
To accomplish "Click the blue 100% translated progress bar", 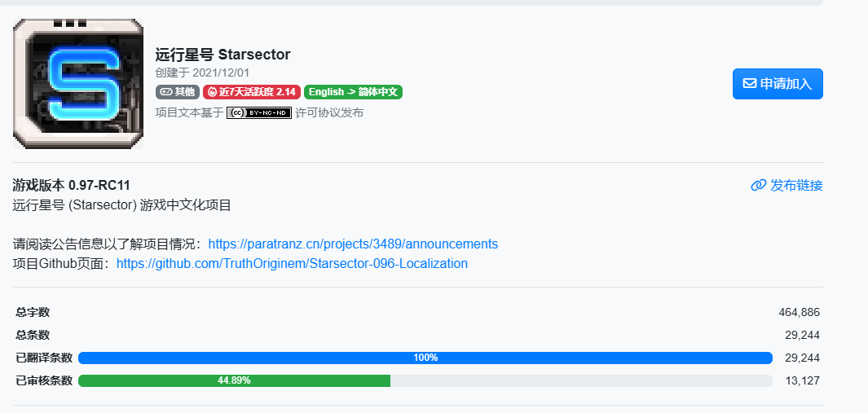I will (x=425, y=358).
